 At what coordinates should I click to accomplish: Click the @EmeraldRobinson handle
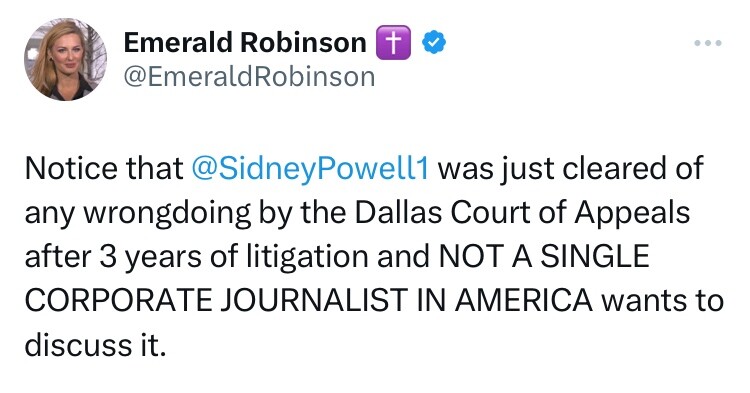click(249, 76)
